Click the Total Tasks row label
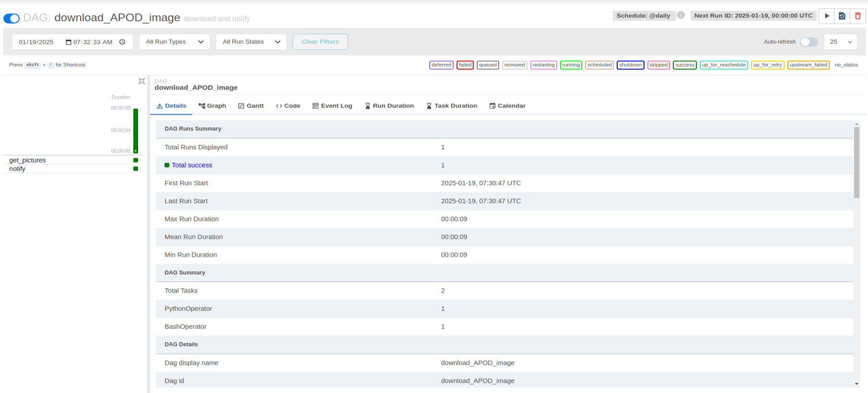This screenshot has width=868, height=393. pos(181,291)
